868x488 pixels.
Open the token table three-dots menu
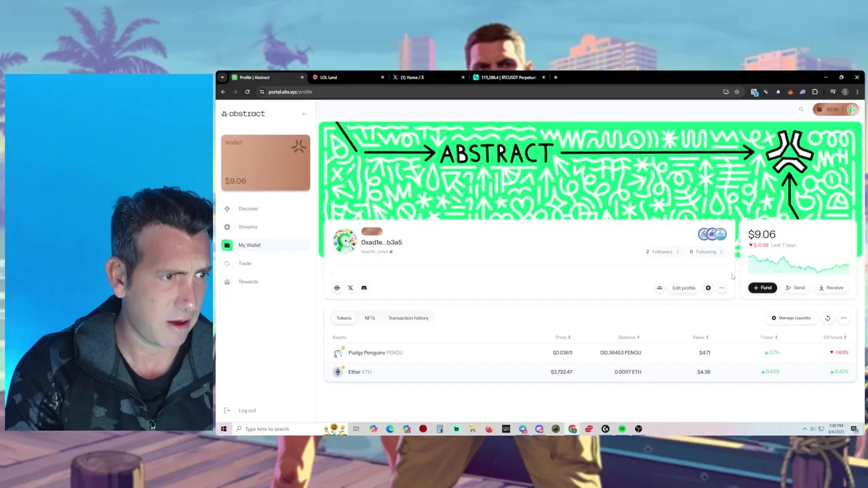point(844,318)
